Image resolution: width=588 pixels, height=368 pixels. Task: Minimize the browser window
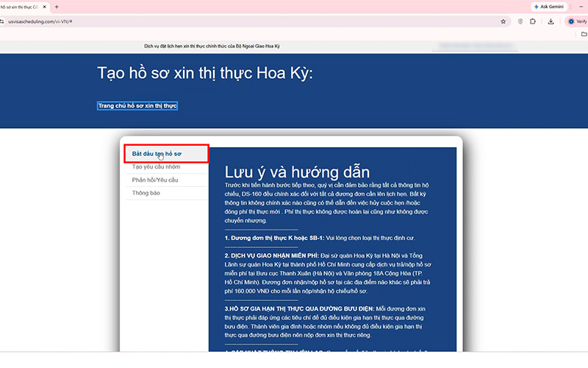pyautogui.click(x=581, y=7)
